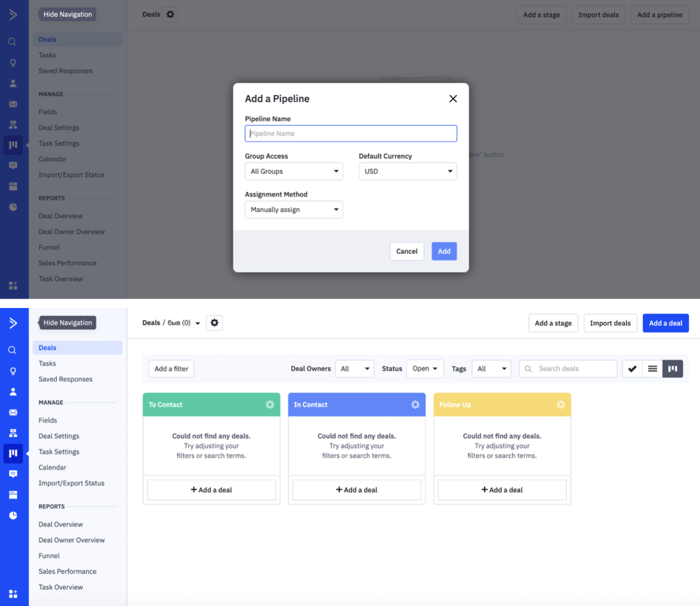Image resolution: width=700 pixels, height=606 pixels.
Task: Open Task Settings on board page navigation
Action: click(x=59, y=452)
